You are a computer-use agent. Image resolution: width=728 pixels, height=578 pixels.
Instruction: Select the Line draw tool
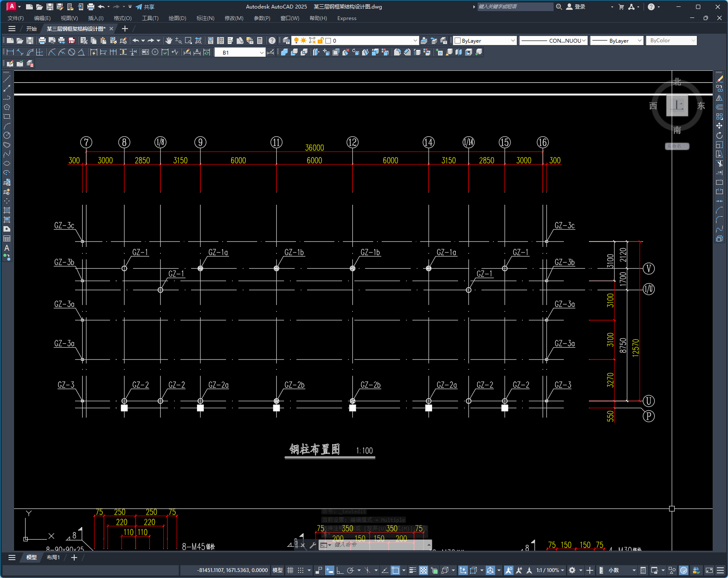click(x=7, y=79)
